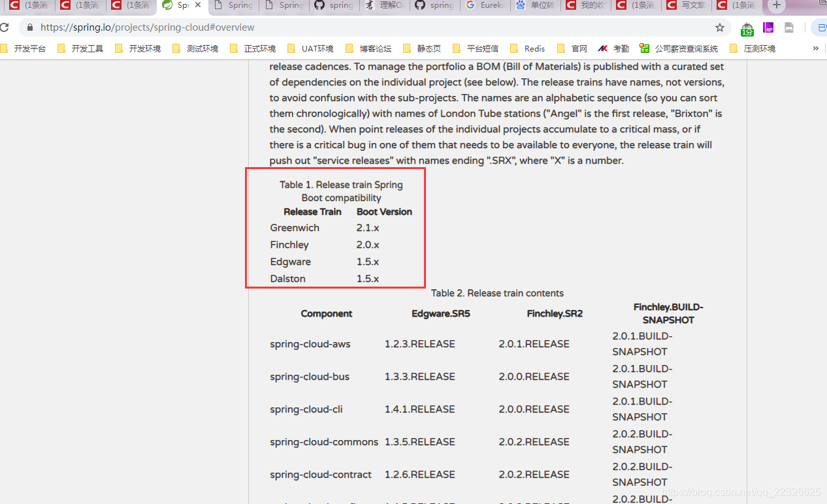Open the Redis bookmark folder
827x504 pixels.
(x=528, y=48)
